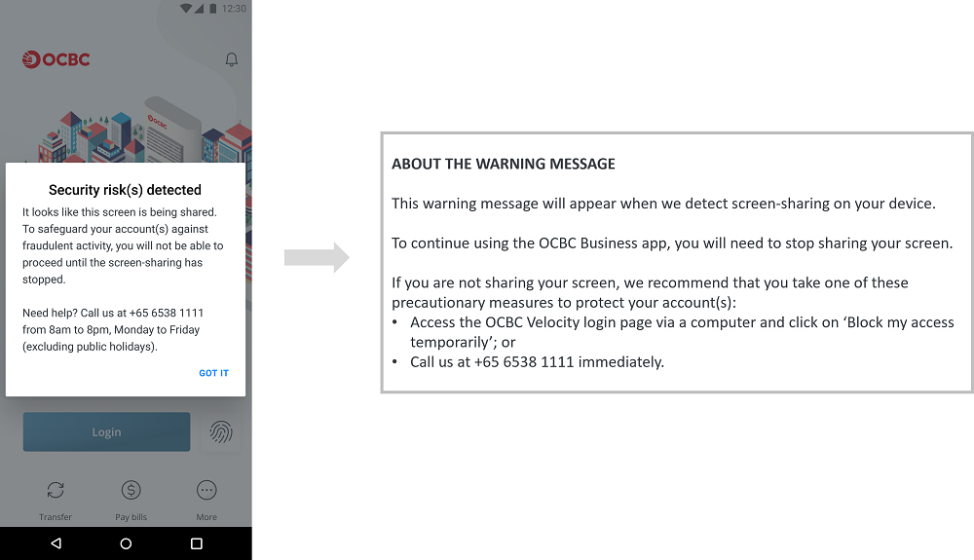
Task: Click 'To continue using the OCBC Business app' line
Action: pos(672,243)
